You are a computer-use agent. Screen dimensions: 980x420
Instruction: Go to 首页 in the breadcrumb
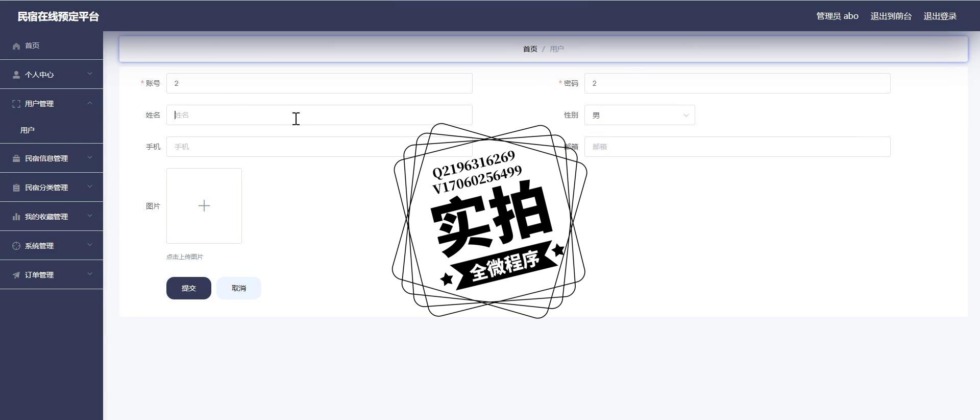click(x=530, y=49)
